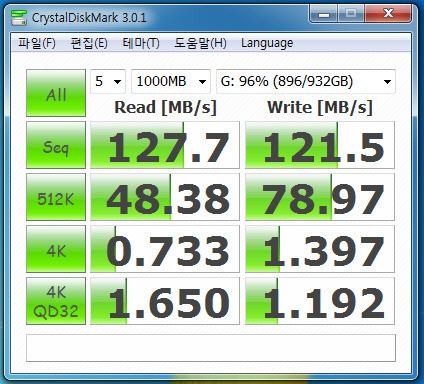Open the 1000MB test size dropdown

pyautogui.click(x=171, y=81)
